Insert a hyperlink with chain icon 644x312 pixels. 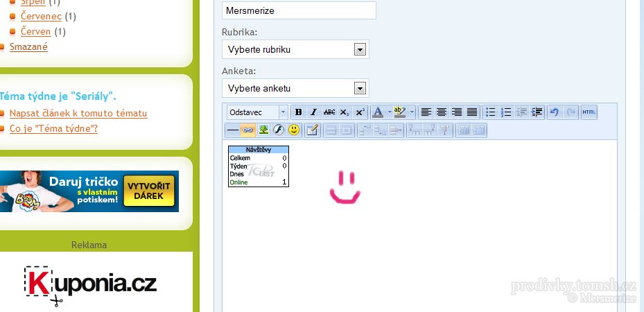247,130
